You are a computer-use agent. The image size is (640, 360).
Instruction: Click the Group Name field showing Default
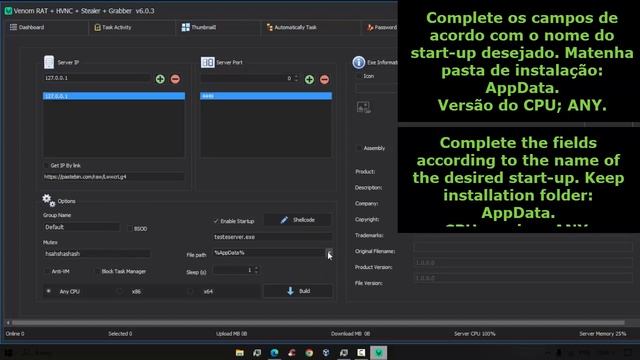click(82, 227)
